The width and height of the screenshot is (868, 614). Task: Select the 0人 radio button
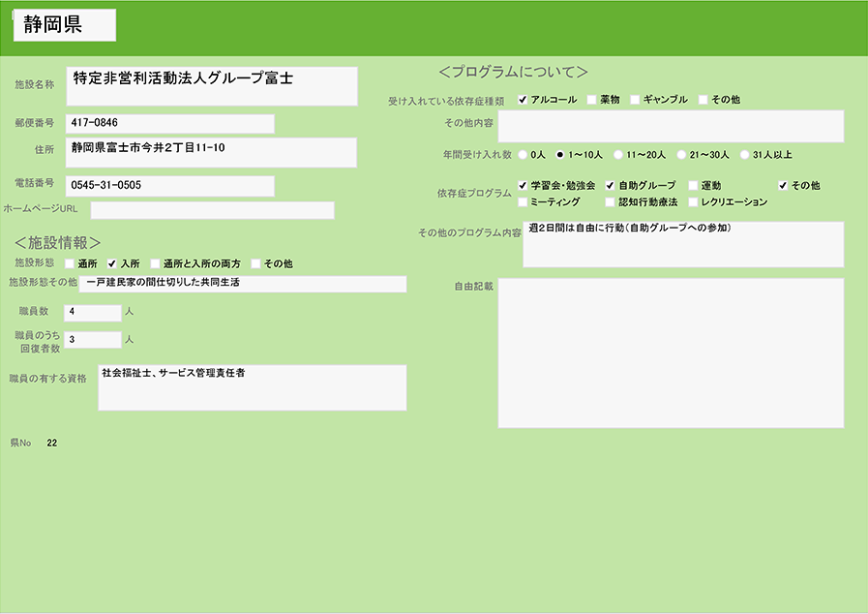(524, 154)
